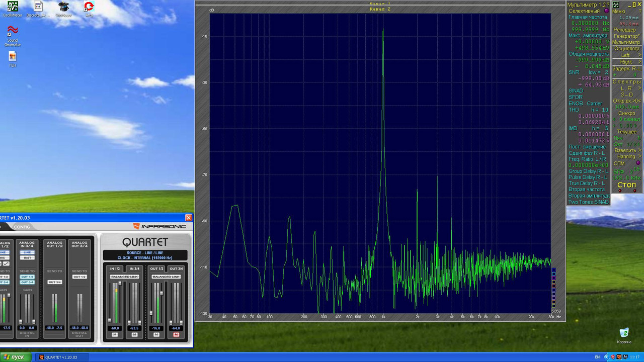Image resolution: width=644 pixels, height=362 pixels.
Task: Switch to the IN 3/4 tab
Action: point(134,268)
